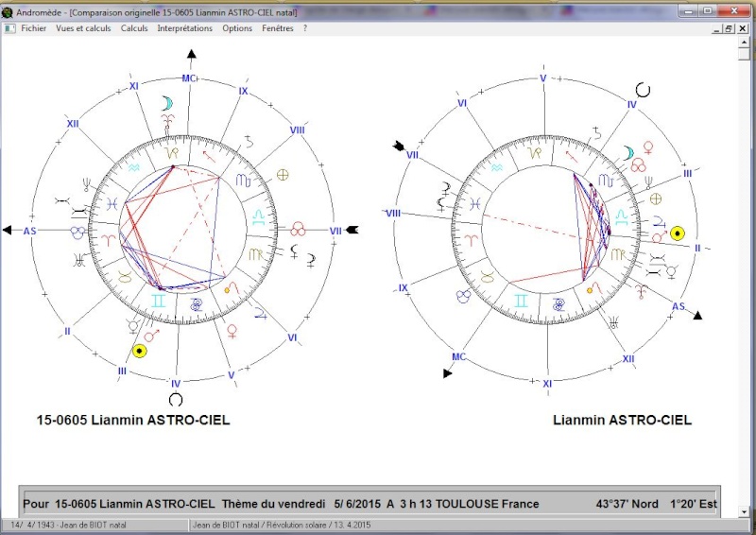Click the 'Révolution solaire / 13. 4.2015' status entry

pos(318,526)
